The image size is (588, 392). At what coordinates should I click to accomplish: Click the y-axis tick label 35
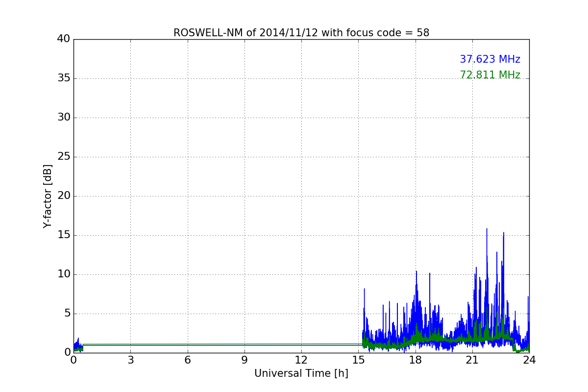pos(64,78)
